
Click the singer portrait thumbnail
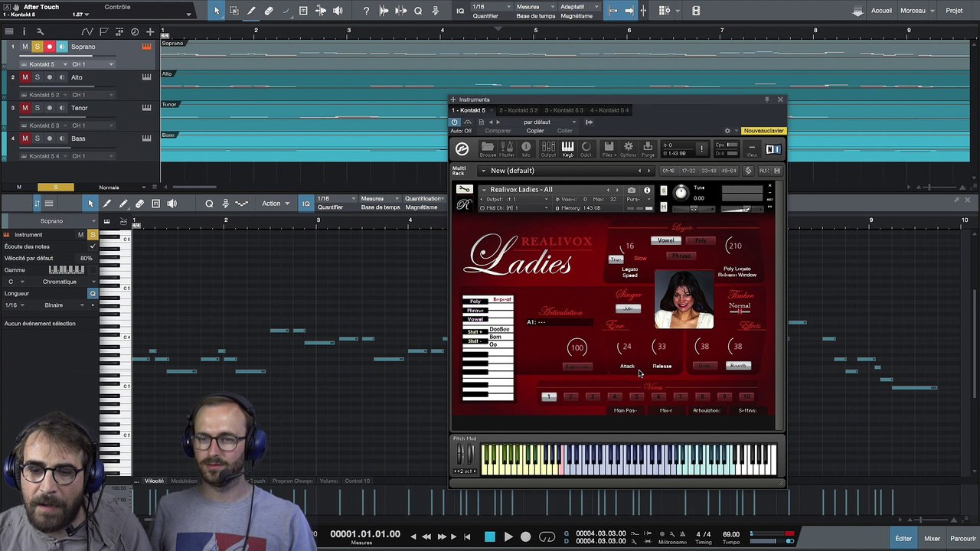(x=684, y=299)
